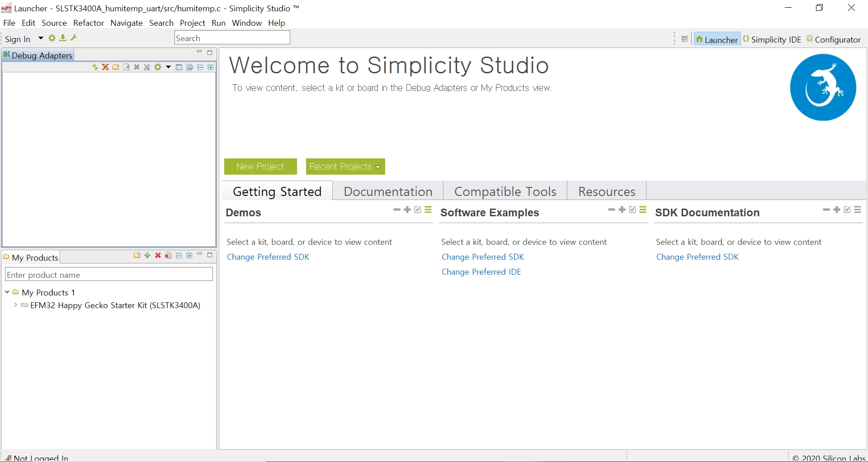Switch to the Resources tab
The height and width of the screenshot is (462, 868).
tap(607, 191)
